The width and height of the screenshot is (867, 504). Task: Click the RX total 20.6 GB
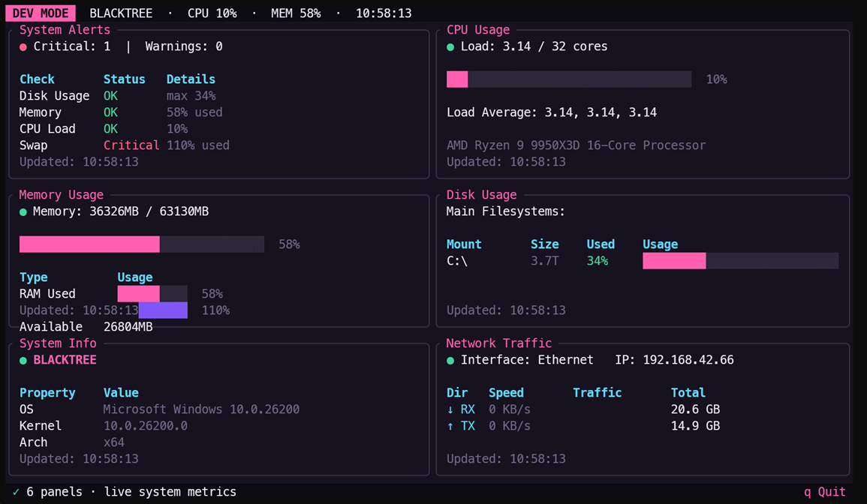pos(696,409)
